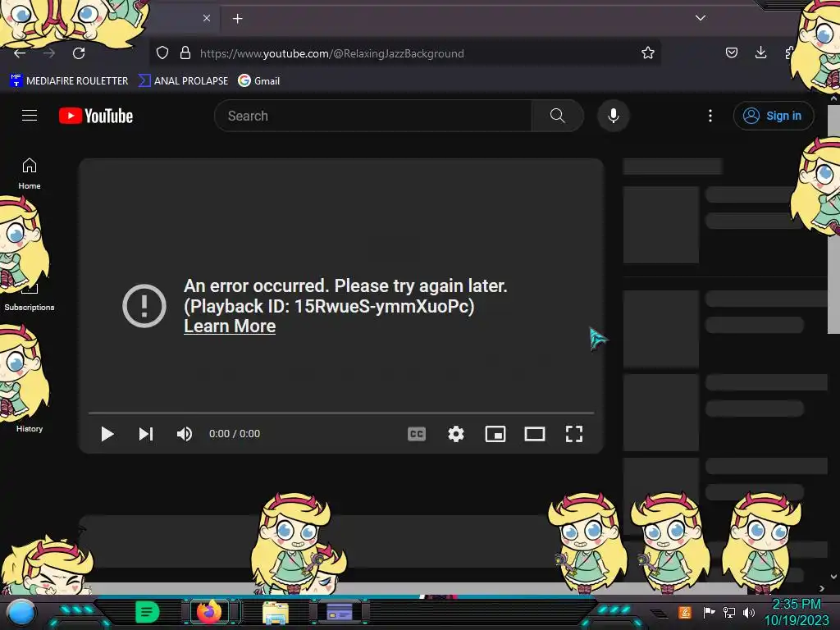Play the video
The width and height of the screenshot is (840, 630).
click(107, 434)
